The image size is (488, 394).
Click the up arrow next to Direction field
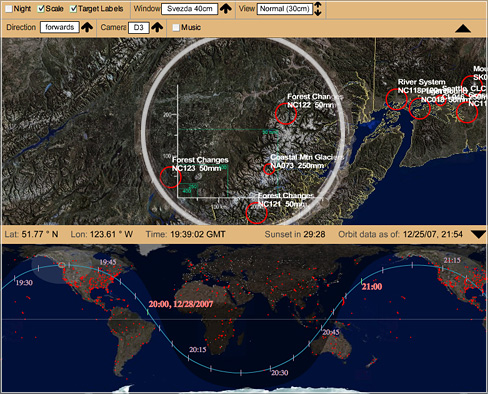click(x=87, y=27)
